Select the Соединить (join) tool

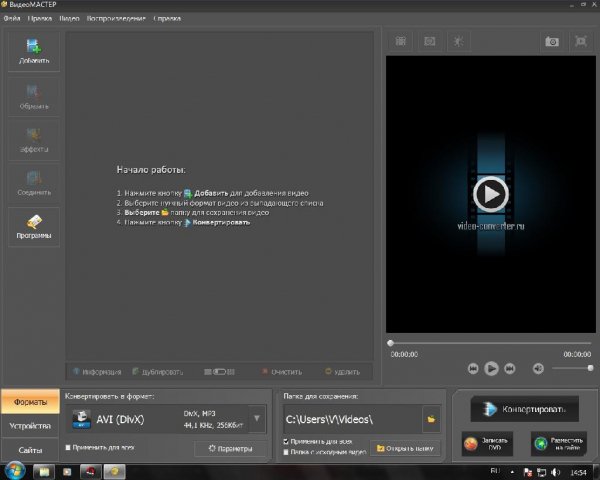point(34,183)
